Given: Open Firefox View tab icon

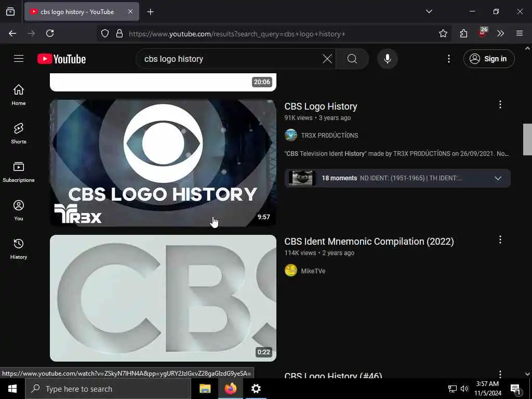Looking at the screenshot, I should 10,11.
